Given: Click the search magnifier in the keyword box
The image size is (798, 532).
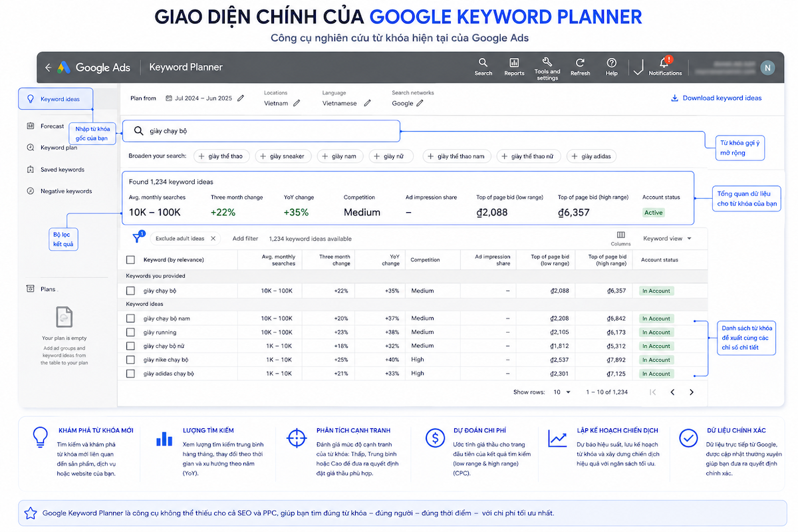Looking at the screenshot, I should [138, 131].
